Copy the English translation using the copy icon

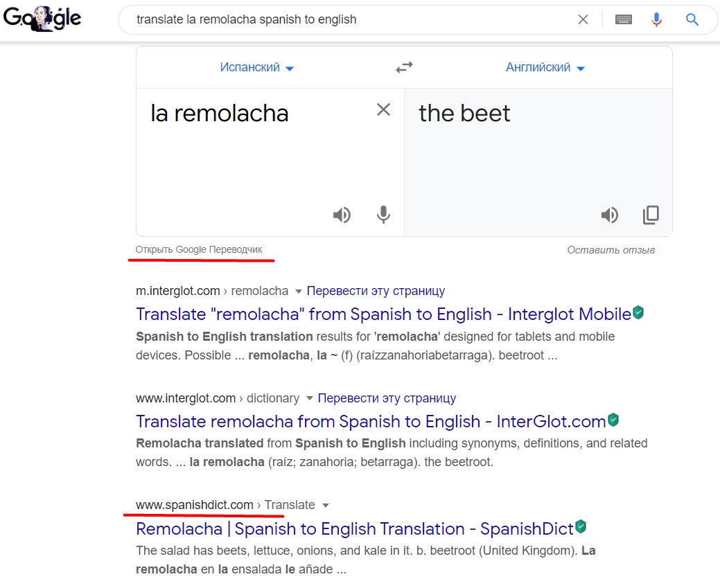[x=650, y=215]
